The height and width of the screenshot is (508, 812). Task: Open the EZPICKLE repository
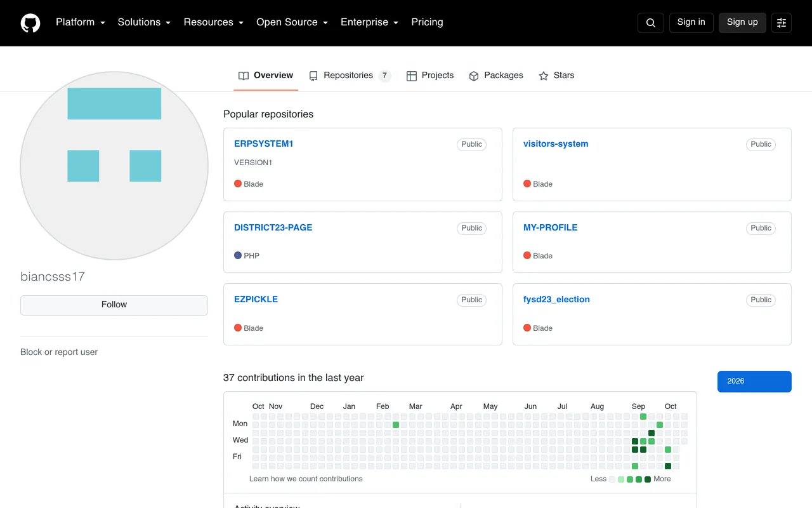[x=256, y=300]
